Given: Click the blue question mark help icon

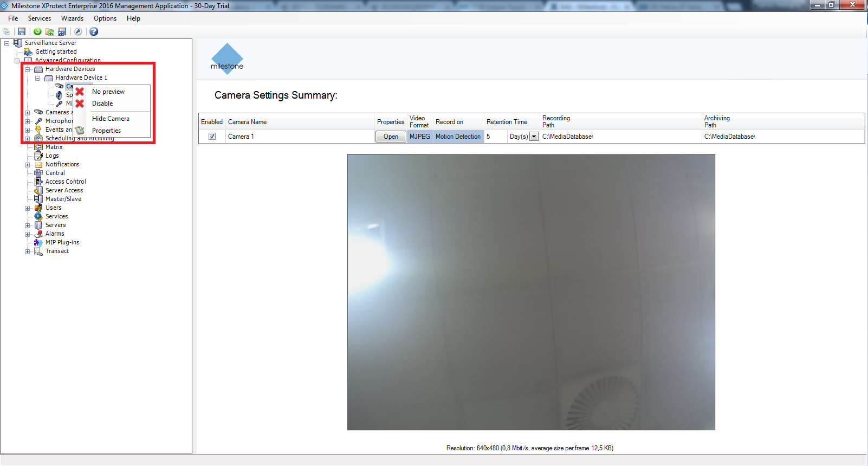Looking at the screenshot, I should 94,32.
